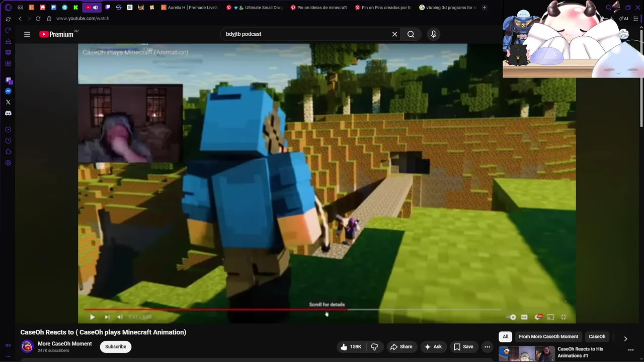
Task: Select the 'CaseOh' filter chip
Action: click(x=597, y=337)
